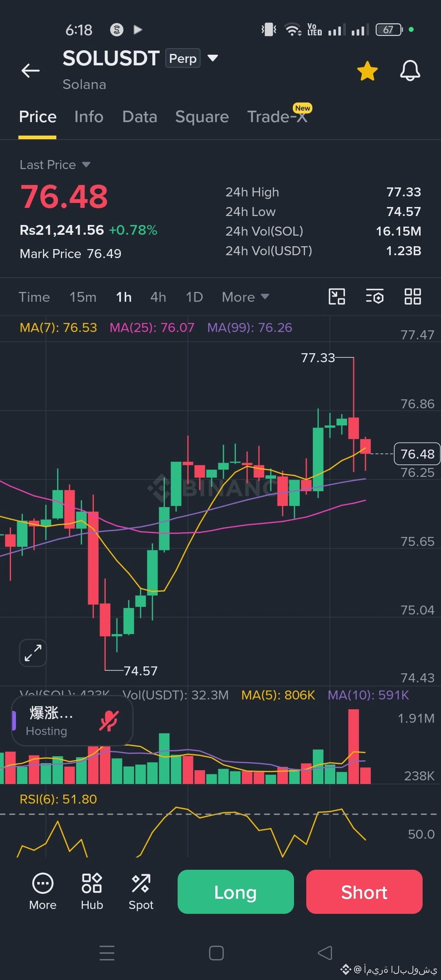
Task: Tap the red Short button
Action: (x=364, y=892)
